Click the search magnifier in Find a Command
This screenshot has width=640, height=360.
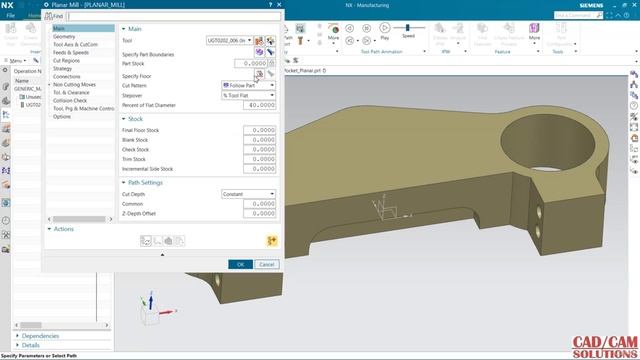point(599,15)
